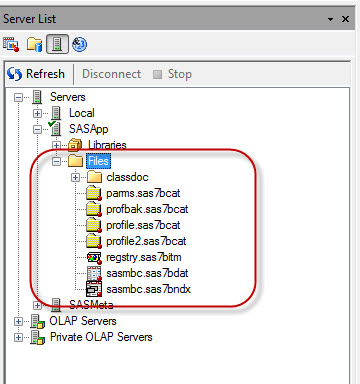Select the sasmbc.sas7bdat table icon
Screen dimensions: 360x384
tap(94, 273)
